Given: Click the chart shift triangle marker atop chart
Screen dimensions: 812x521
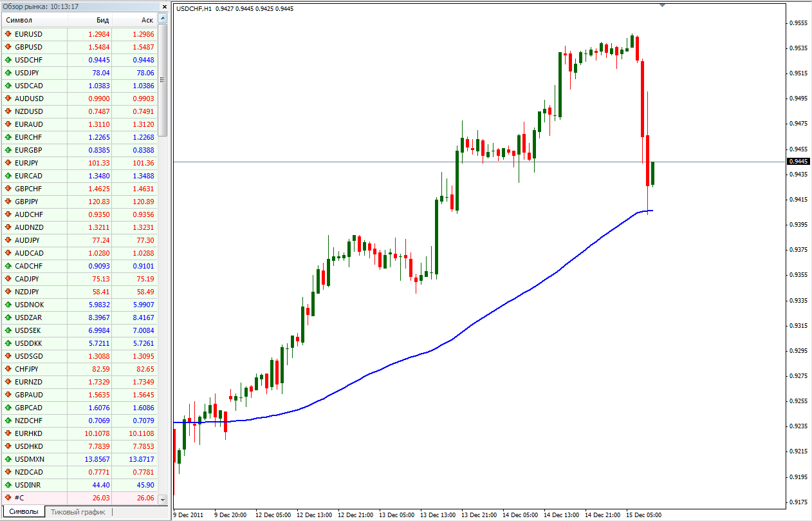Looking at the screenshot, I should click(x=662, y=5).
